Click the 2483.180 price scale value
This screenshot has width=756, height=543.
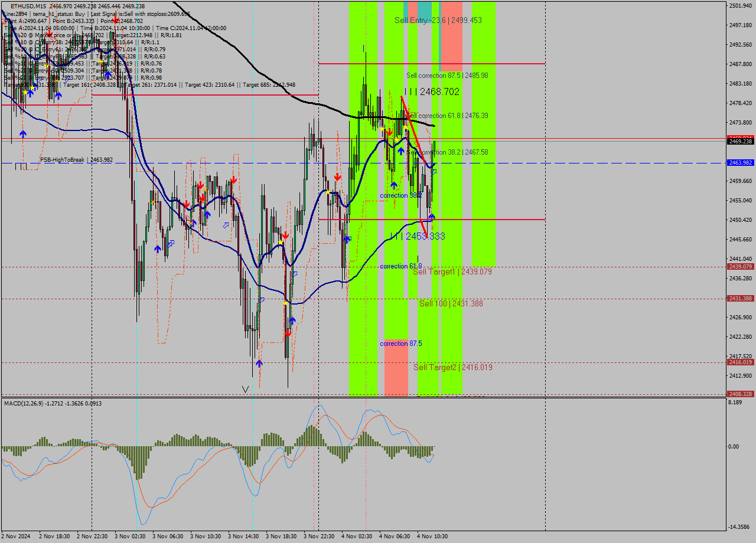[741, 84]
